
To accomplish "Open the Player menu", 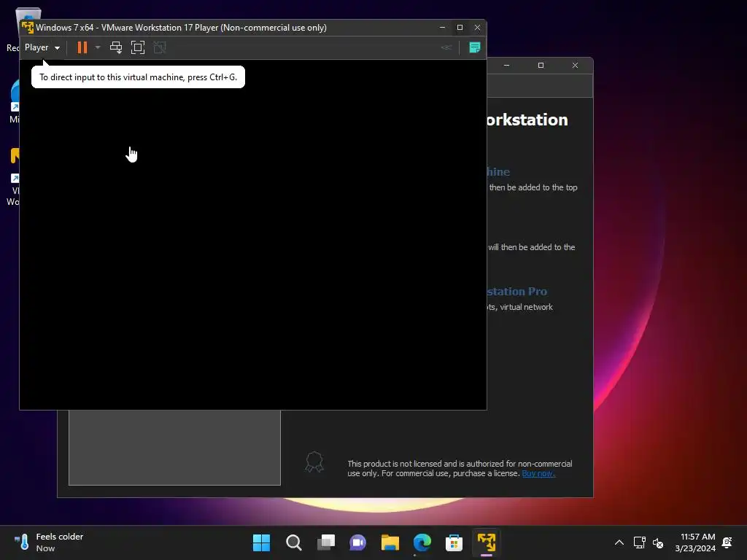I will pyautogui.click(x=42, y=47).
